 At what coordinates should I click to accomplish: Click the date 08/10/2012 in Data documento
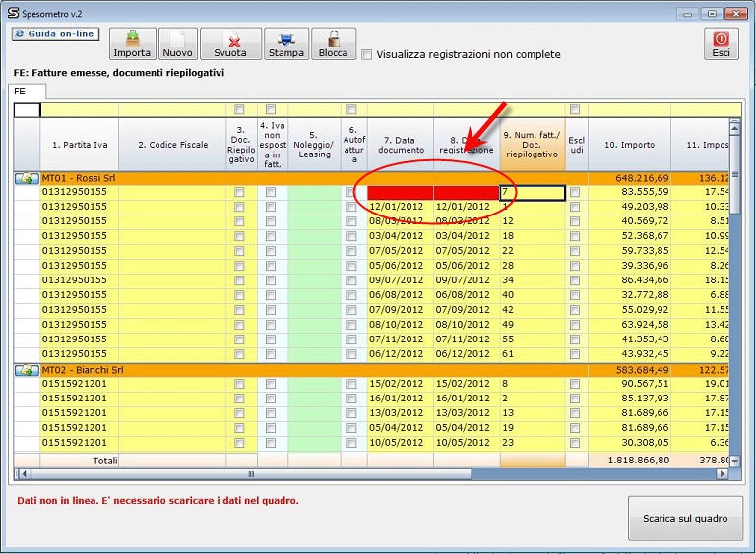[397, 325]
